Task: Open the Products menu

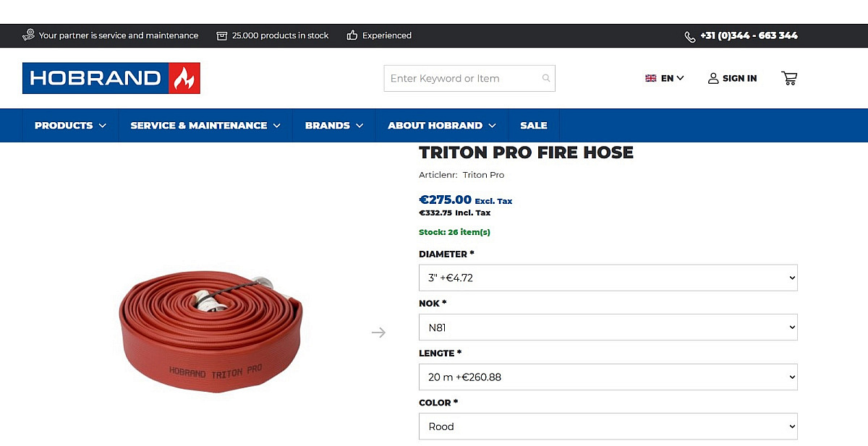Action: (70, 125)
